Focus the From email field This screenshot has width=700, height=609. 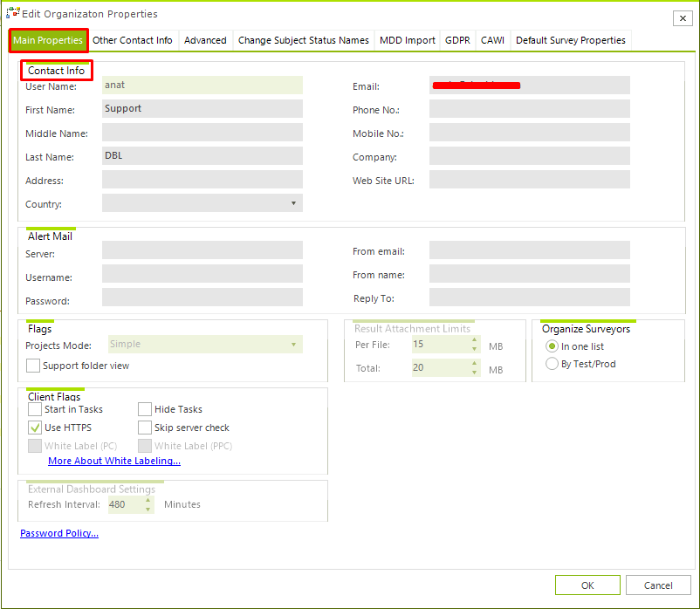[530, 250]
